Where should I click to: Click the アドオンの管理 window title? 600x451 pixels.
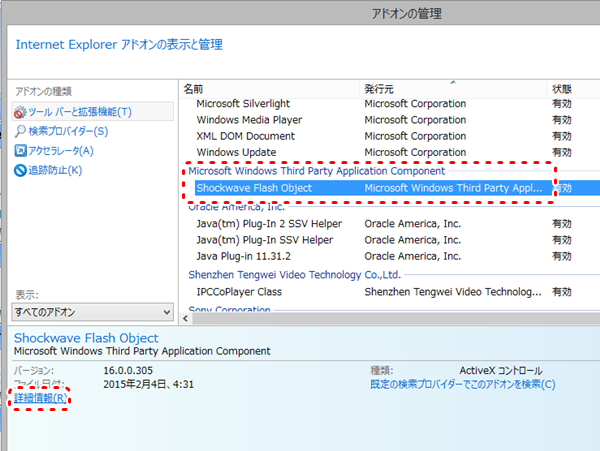[x=407, y=14]
